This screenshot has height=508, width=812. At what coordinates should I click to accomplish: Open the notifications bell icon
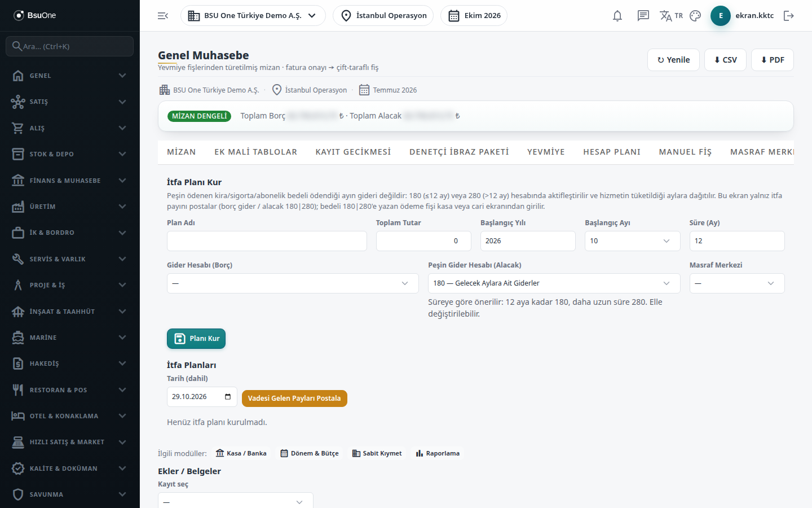pyautogui.click(x=617, y=16)
